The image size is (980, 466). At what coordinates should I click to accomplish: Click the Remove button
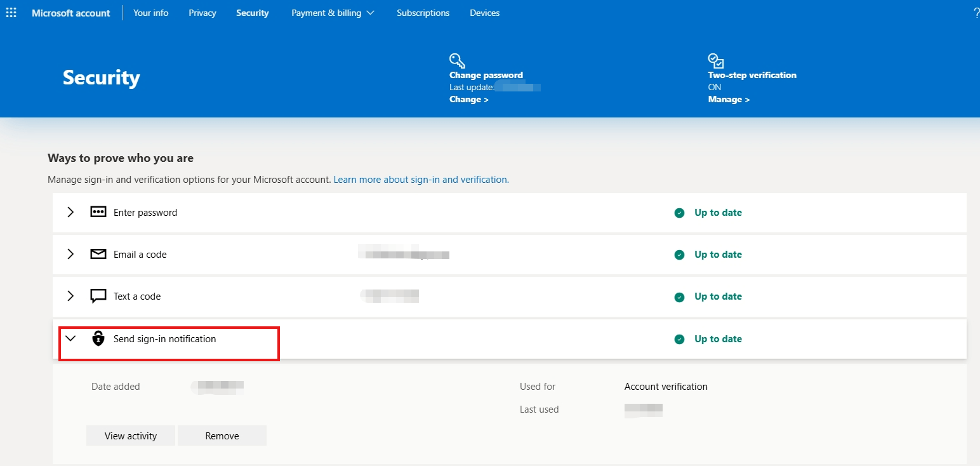tap(222, 436)
